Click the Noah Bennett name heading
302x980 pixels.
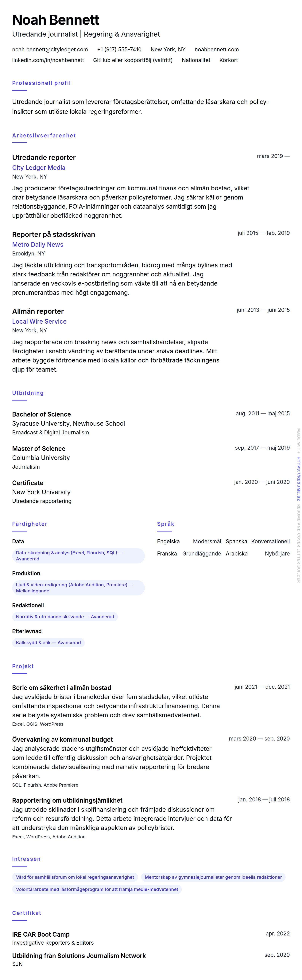(x=56, y=20)
